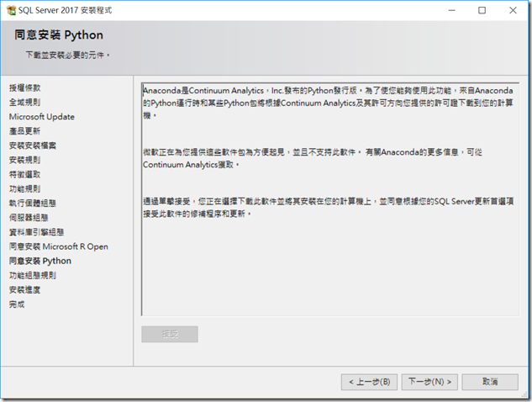Select 授權條款 step in sidebar
The width and height of the screenshot is (532, 402).
click(24, 88)
